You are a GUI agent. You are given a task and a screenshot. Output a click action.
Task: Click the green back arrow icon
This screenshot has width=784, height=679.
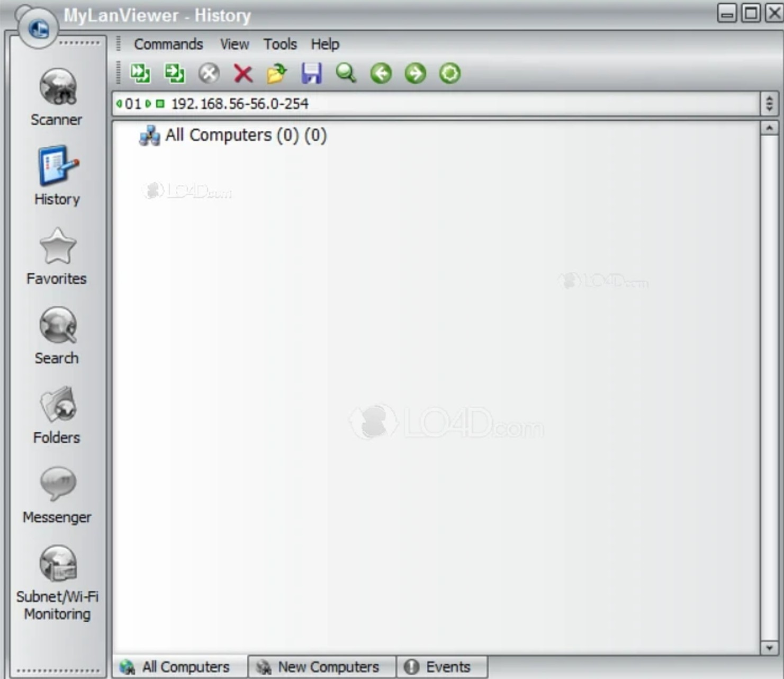point(381,73)
